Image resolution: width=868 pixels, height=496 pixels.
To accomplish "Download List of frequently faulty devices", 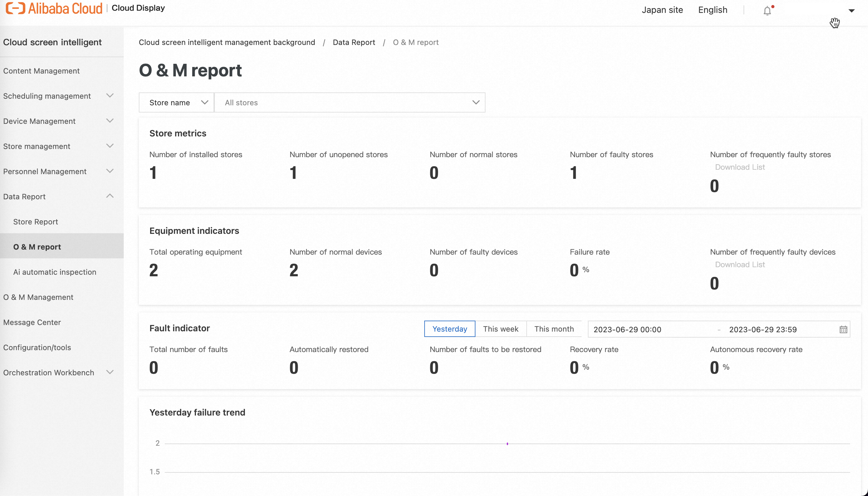I will [740, 265].
